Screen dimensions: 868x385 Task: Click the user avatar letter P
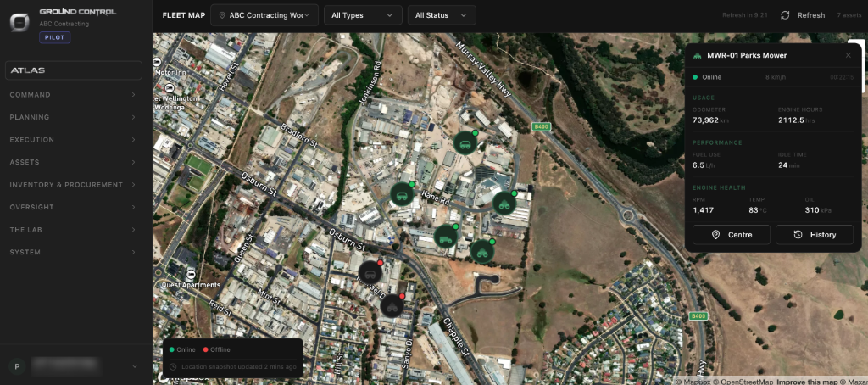17,366
